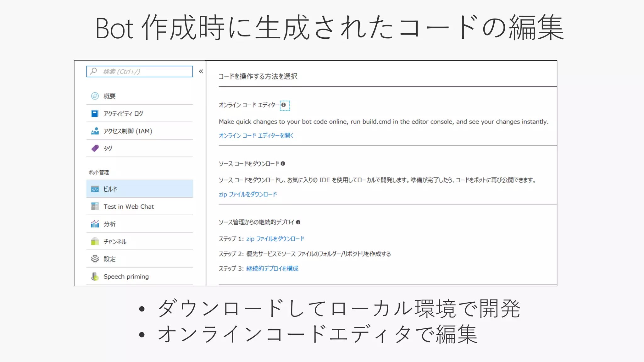
Task: Click the Speech priming microphone icon
Action: point(95,277)
